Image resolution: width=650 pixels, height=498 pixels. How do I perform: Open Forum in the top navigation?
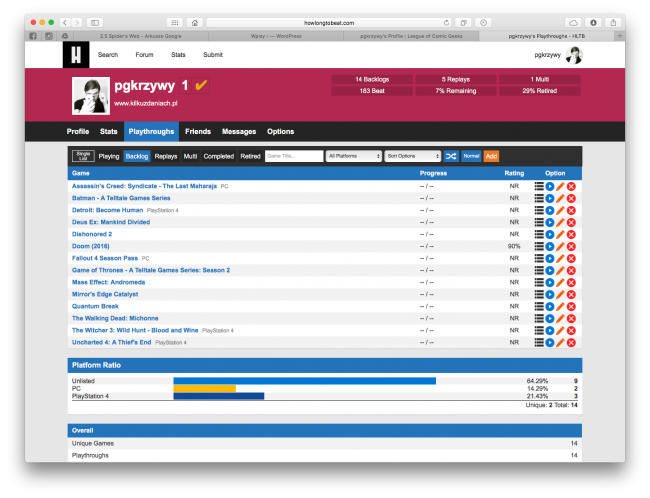[x=144, y=55]
